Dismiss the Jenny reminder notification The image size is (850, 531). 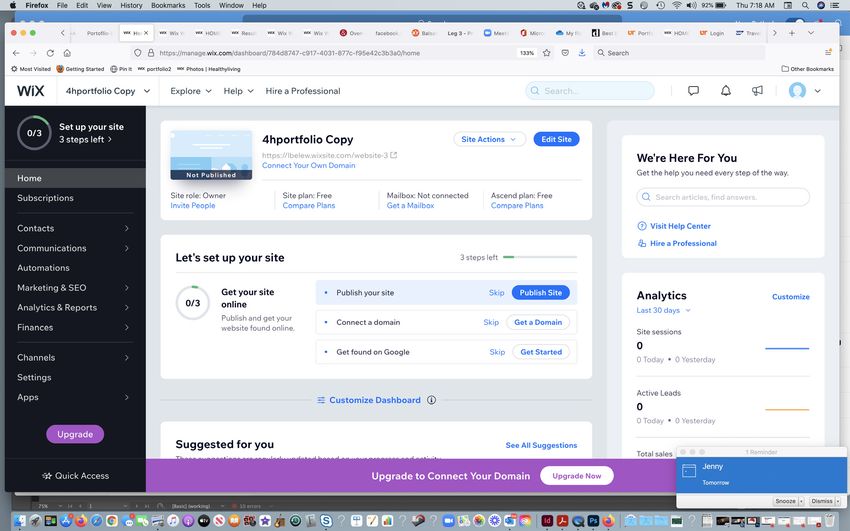coord(822,501)
